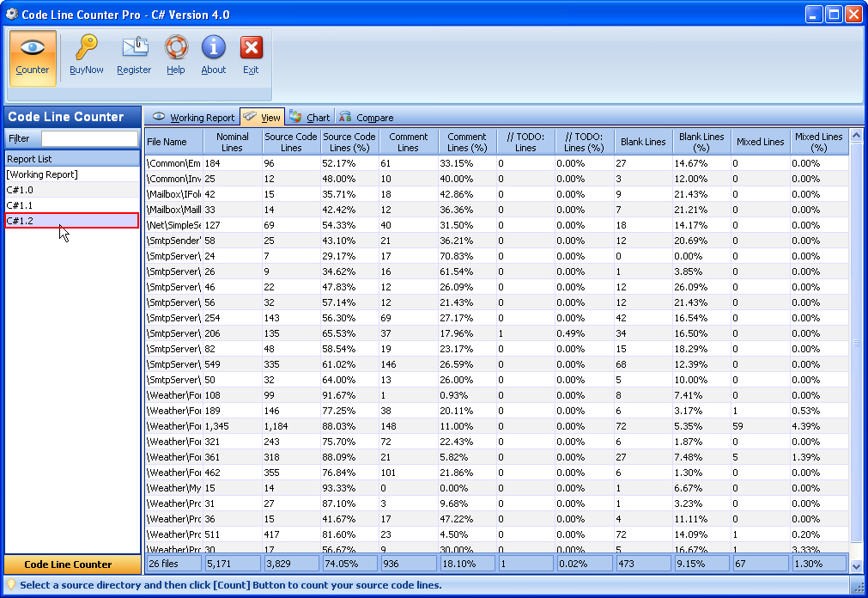Click the 26 files total cell
The height and width of the screenshot is (598, 868).
173,564
